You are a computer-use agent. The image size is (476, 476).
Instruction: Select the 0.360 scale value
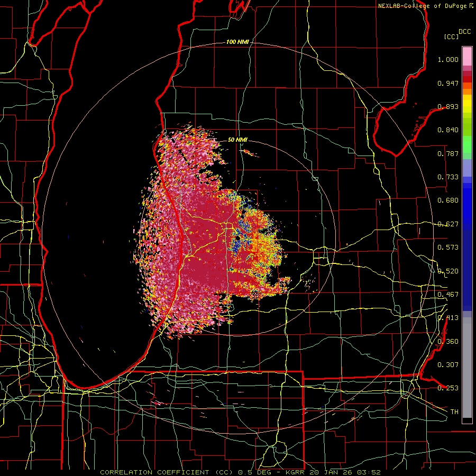coord(448,342)
